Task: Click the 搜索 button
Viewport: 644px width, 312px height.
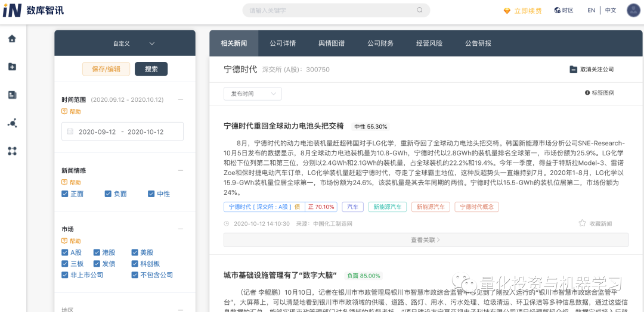Action: tap(151, 69)
